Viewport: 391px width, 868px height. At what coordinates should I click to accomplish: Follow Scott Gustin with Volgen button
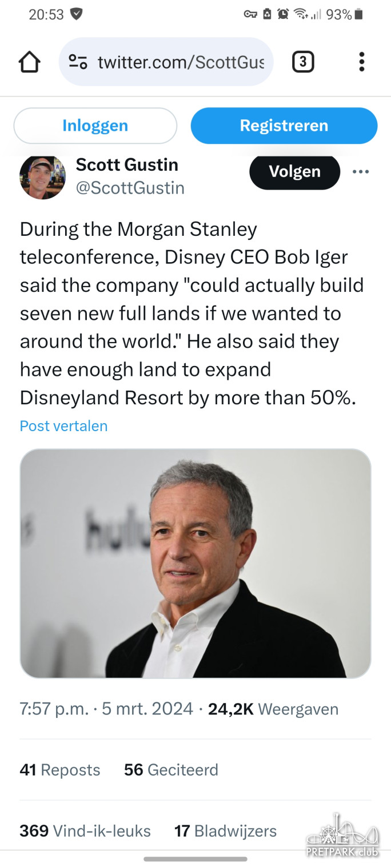pyautogui.click(x=294, y=172)
